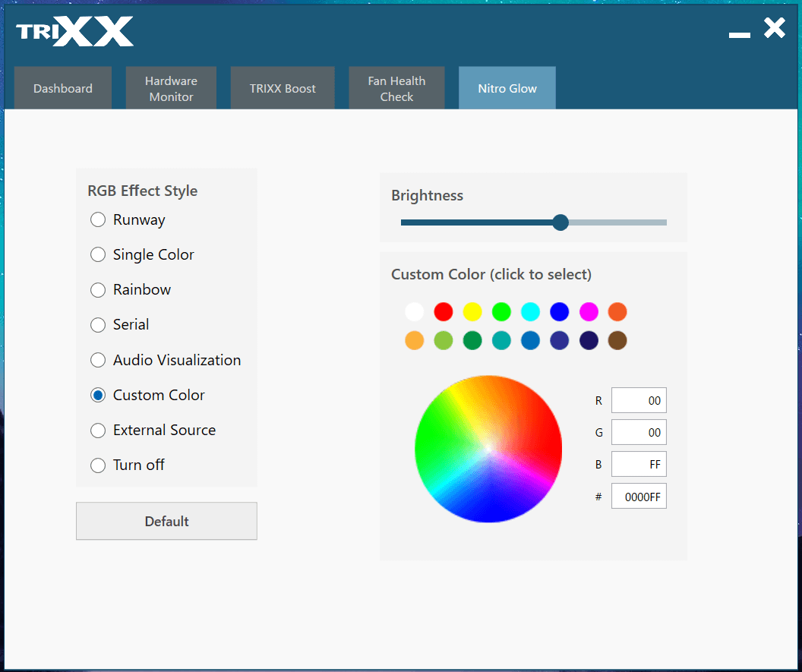The width and height of the screenshot is (802, 672).
Task: Focus the R value input field
Action: click(639, 400)
